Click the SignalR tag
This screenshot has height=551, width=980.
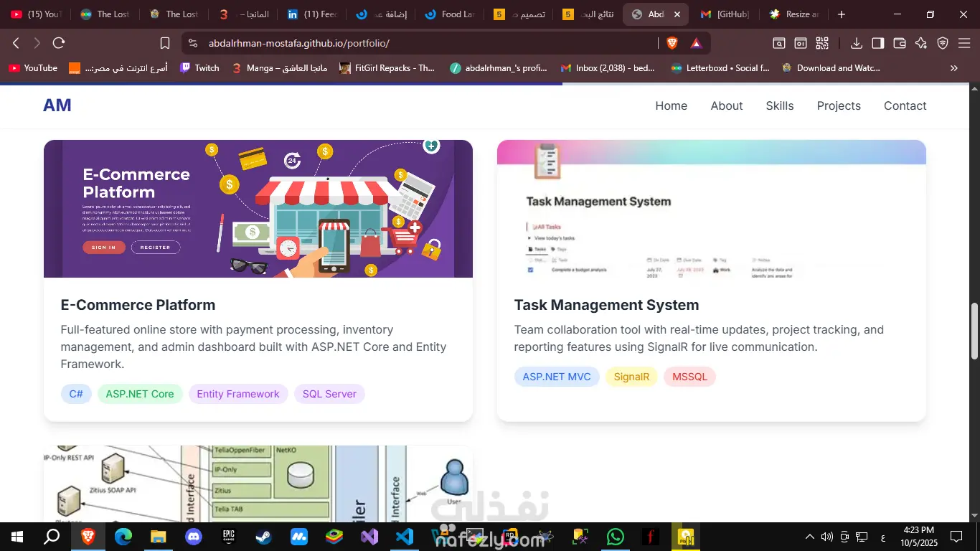pos(631,377)
